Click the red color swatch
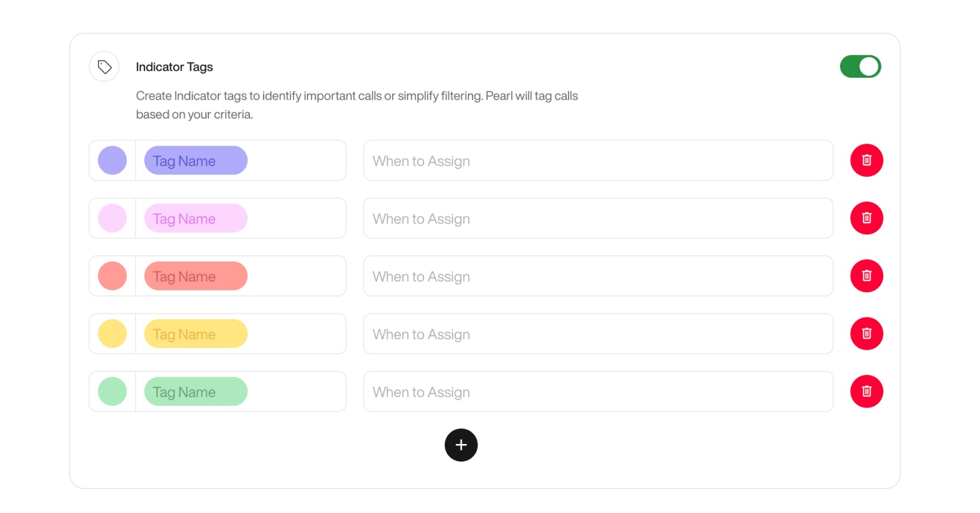This screenshot has height=513, width=980. point(112,275)
